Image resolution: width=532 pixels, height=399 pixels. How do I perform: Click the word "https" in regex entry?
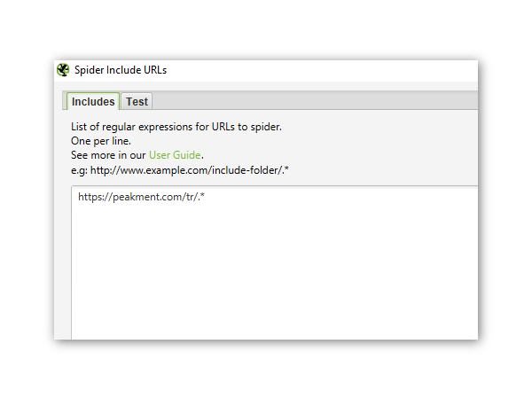click(x=91, y=197)
